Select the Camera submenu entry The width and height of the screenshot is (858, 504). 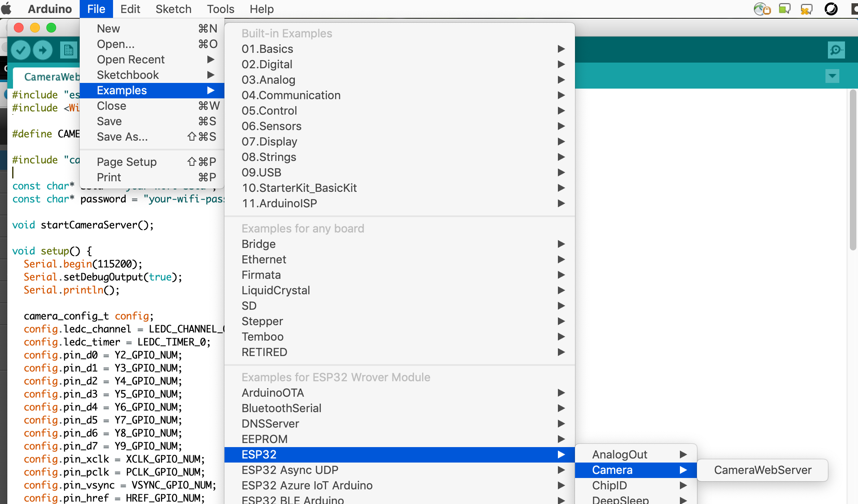coord(636,470)
